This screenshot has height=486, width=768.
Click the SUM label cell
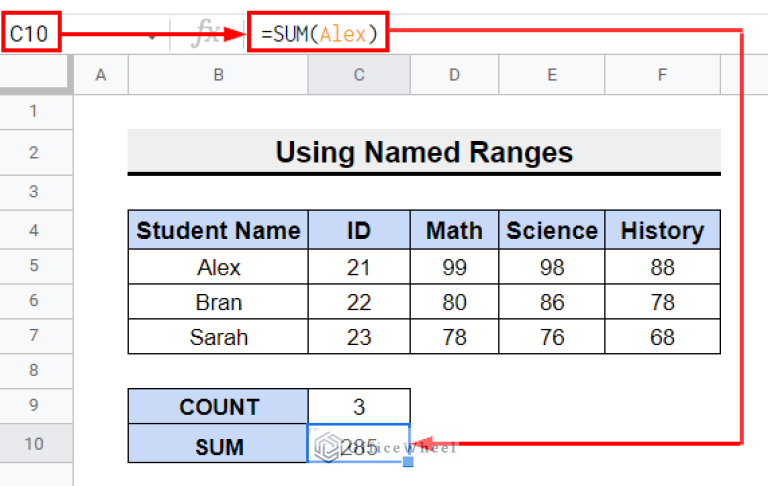pyautogui.click(x=218, y=444)
